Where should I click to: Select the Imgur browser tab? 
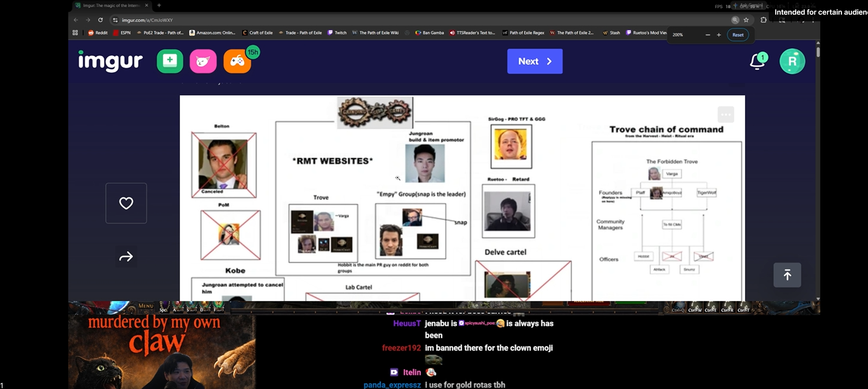(112, 5)
